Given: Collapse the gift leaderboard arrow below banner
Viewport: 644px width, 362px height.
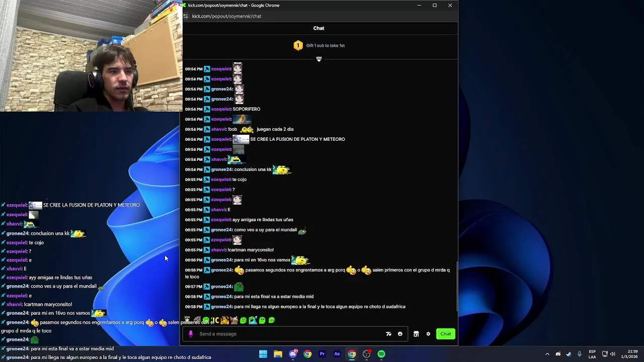Looking at the screenshot, I should (319, 59).
